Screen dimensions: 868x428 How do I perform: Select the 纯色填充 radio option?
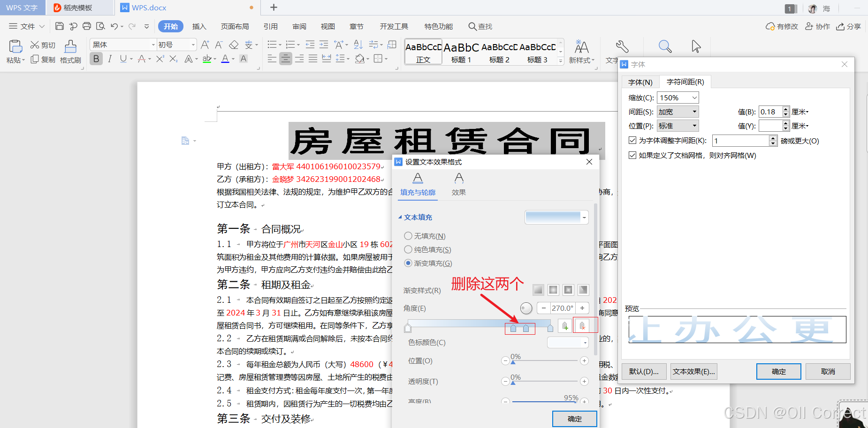click(408, 249)
